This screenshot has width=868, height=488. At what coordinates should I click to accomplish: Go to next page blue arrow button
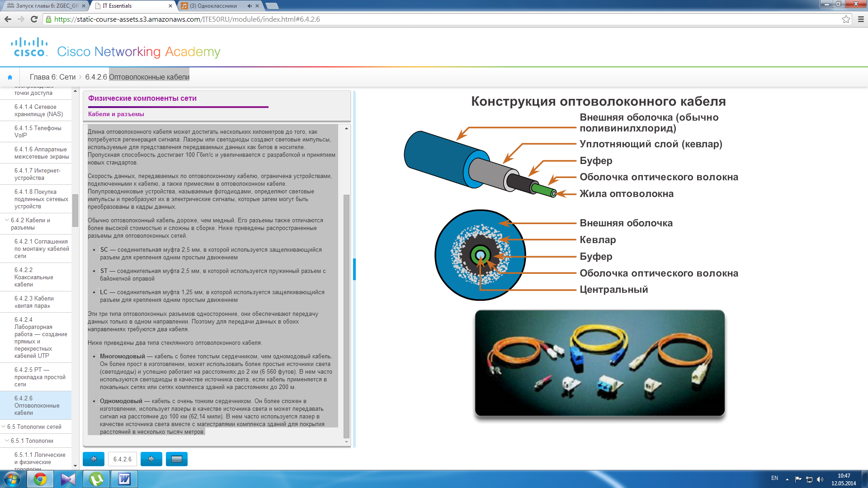point(151,459)
